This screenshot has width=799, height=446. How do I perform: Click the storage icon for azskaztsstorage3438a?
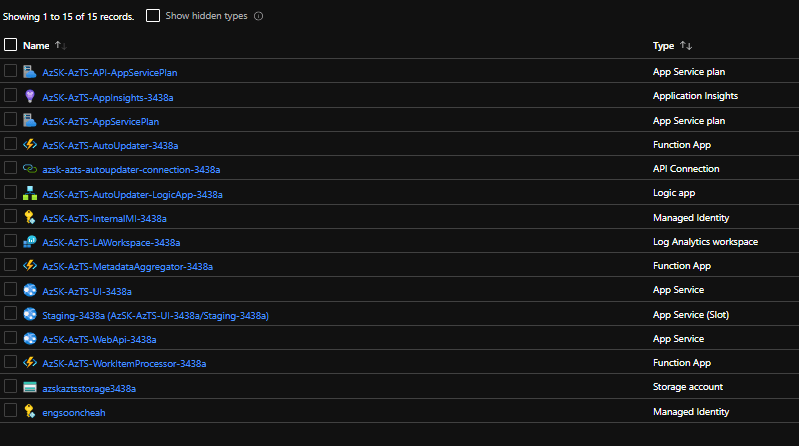point(30,387)
